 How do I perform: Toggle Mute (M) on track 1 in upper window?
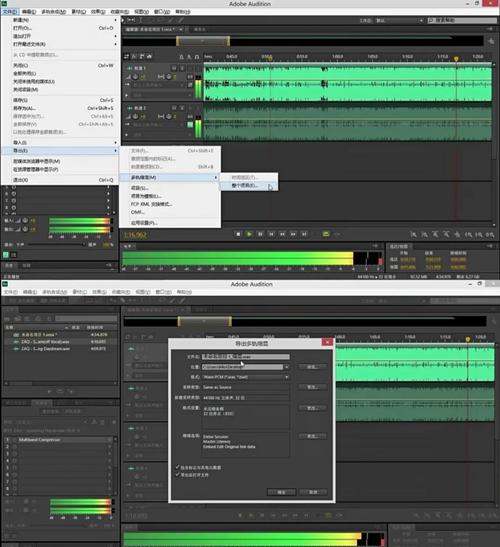pos(174,68)
